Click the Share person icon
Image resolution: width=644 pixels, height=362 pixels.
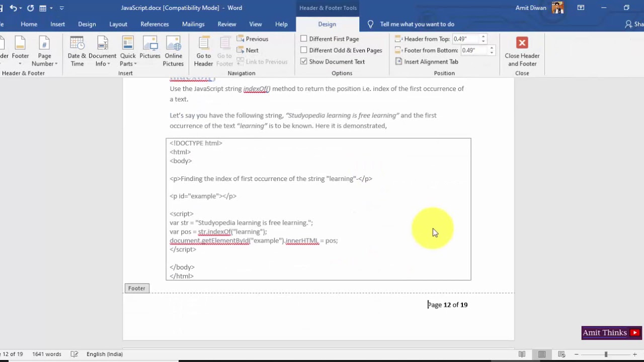[628, 24]
